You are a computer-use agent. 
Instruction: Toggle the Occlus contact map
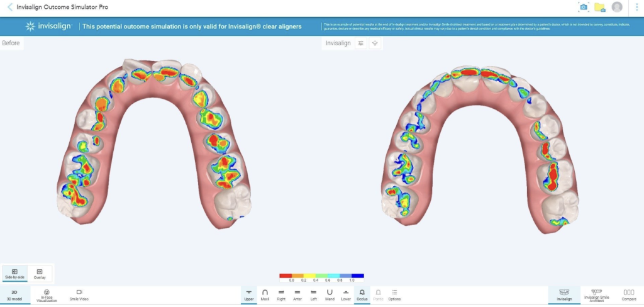point(362,294)
